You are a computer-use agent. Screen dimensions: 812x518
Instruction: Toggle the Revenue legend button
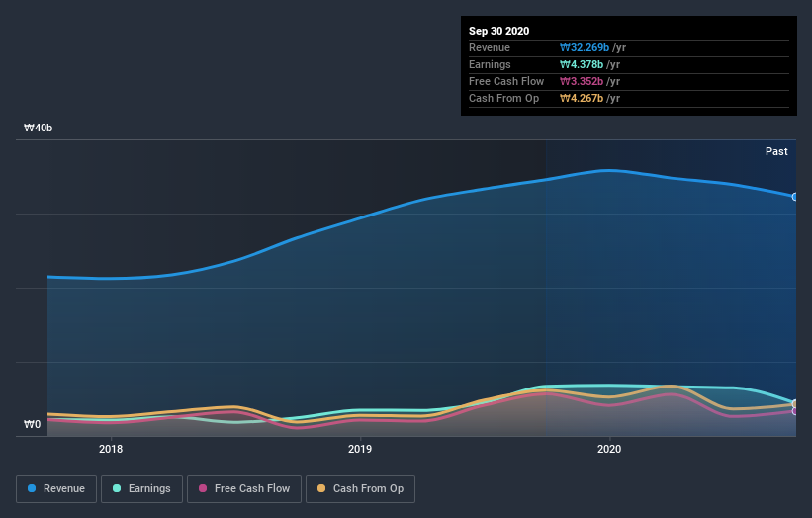(x=56, y=489)
